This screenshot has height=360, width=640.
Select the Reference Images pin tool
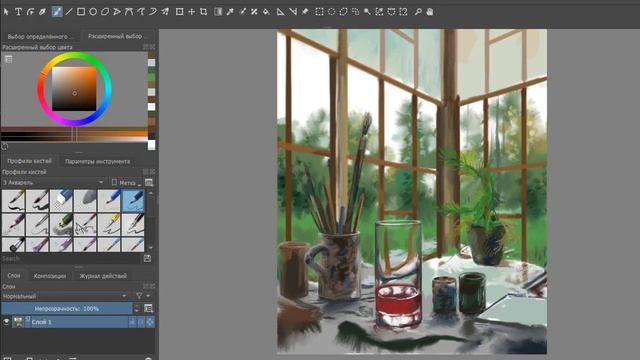click(x=305, y=12)
